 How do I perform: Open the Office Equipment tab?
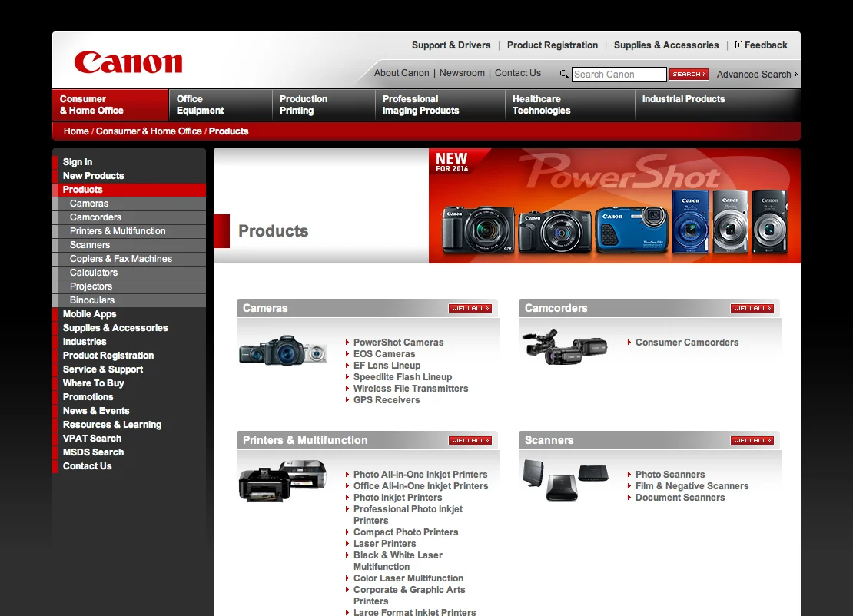[x=220, y=104]
